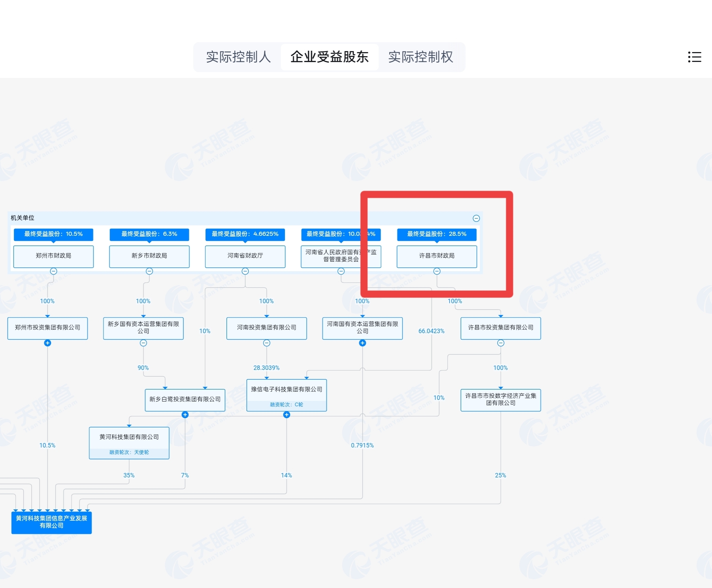712x588 pixels.
Task: Select root node 黄河科技集团信息产业发展有限公司
Action: (51, 523)
